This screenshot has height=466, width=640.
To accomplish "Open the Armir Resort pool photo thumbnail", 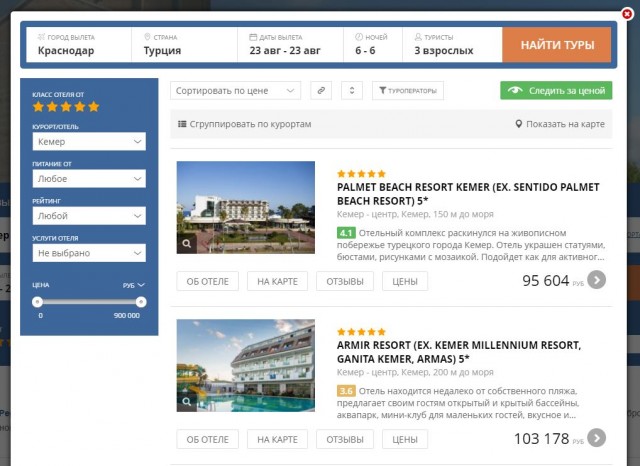I will (x=246, y=365).
